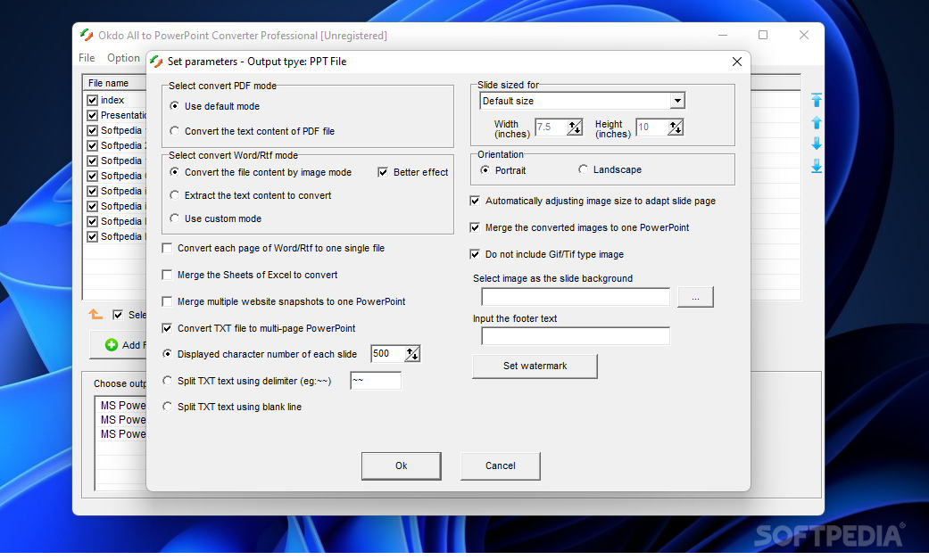The image size is (929, 560).
Task: Maximize the Okdo converter main window
Action: tap(763, 36)
